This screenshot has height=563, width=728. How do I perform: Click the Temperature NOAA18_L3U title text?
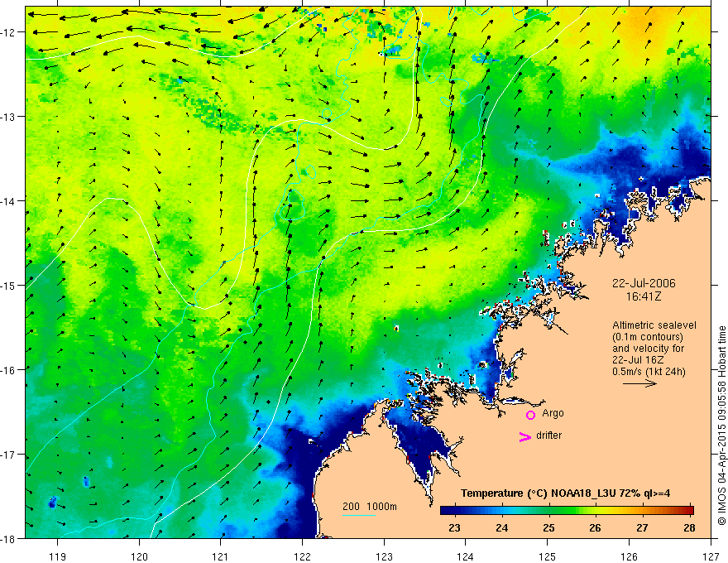[565, 493]
